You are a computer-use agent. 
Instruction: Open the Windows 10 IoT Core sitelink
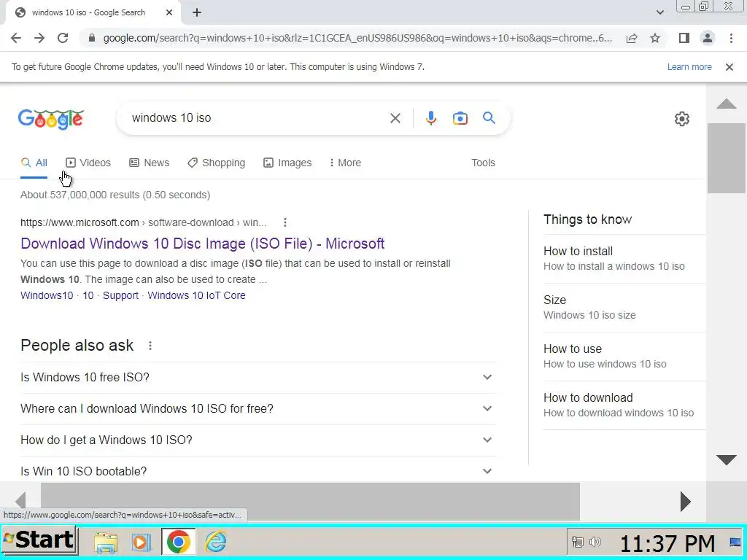point(196,295)
